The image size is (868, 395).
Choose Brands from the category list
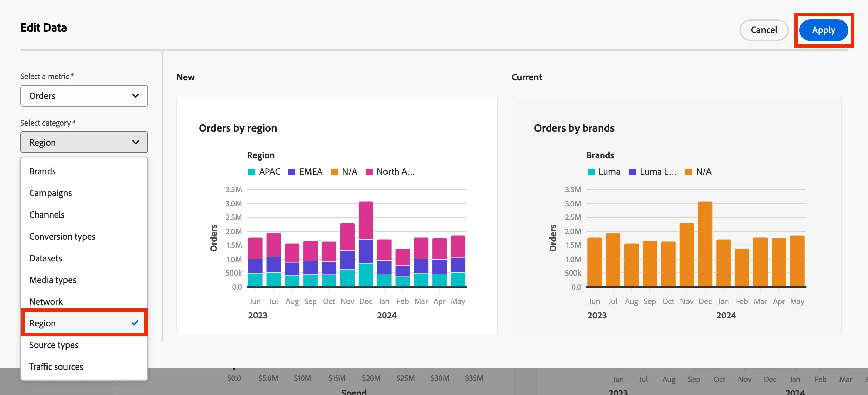pyautogui.click(x=84, y=171)
